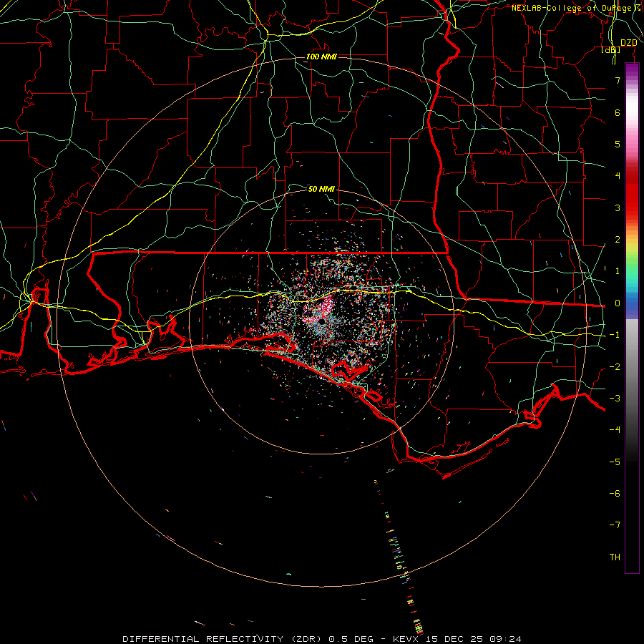Click the '50 NMI' range ring label
The height and width of the screenshot is (644, 644).
coord(321,189)
